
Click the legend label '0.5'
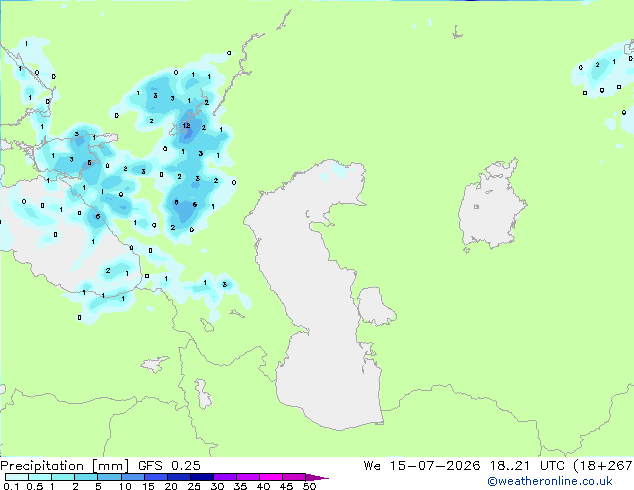click(35, 486)
